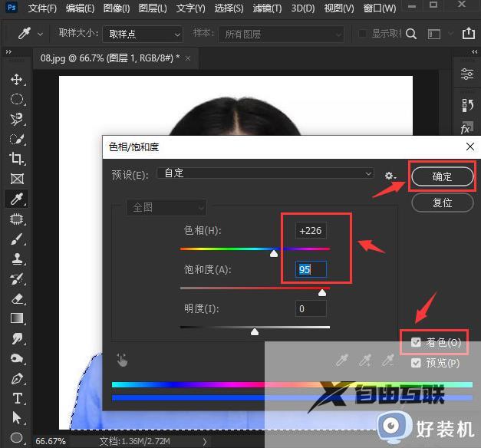
Task: Select the Type tool
Action: 17,398
